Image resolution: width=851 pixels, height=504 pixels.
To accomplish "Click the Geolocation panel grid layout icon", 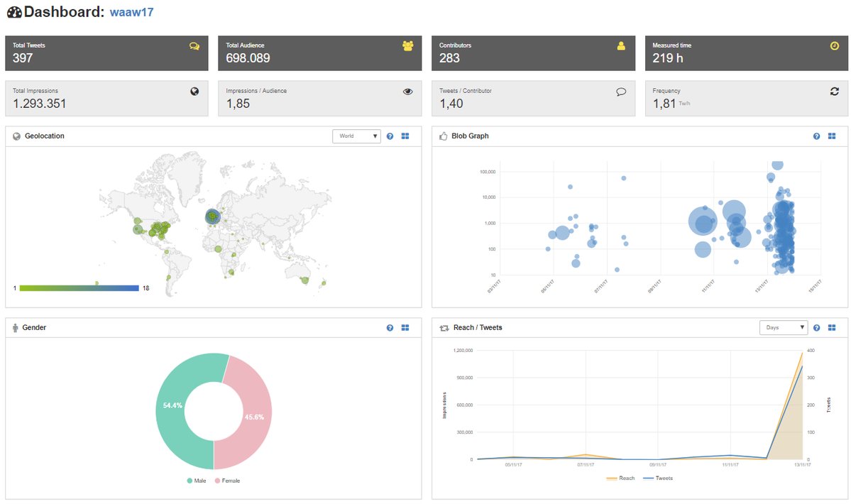I will [x=405, y=136].
